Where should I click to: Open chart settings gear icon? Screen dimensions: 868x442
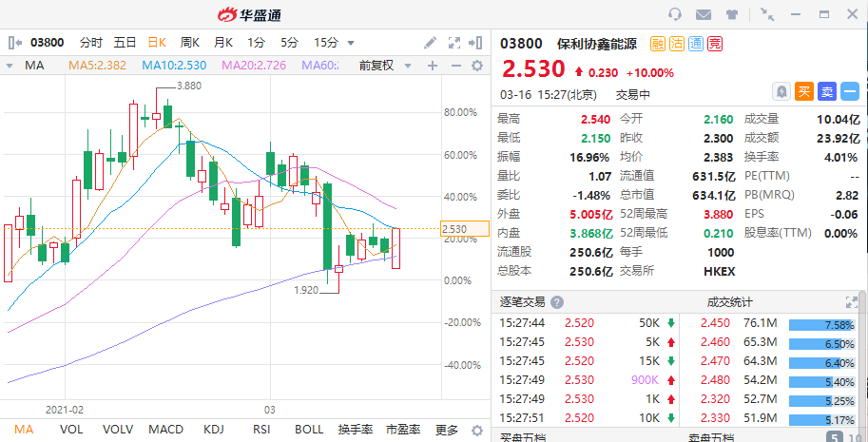pyautogui.click(x=477, y=66)
